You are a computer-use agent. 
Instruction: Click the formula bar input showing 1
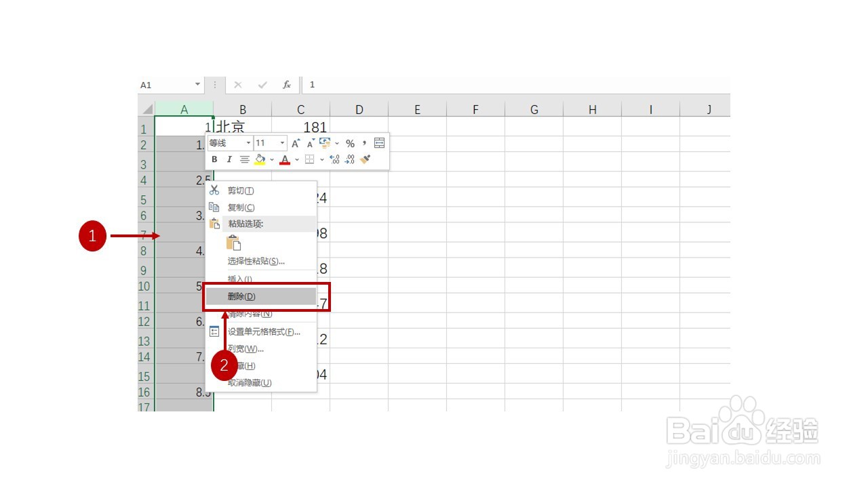517,85
